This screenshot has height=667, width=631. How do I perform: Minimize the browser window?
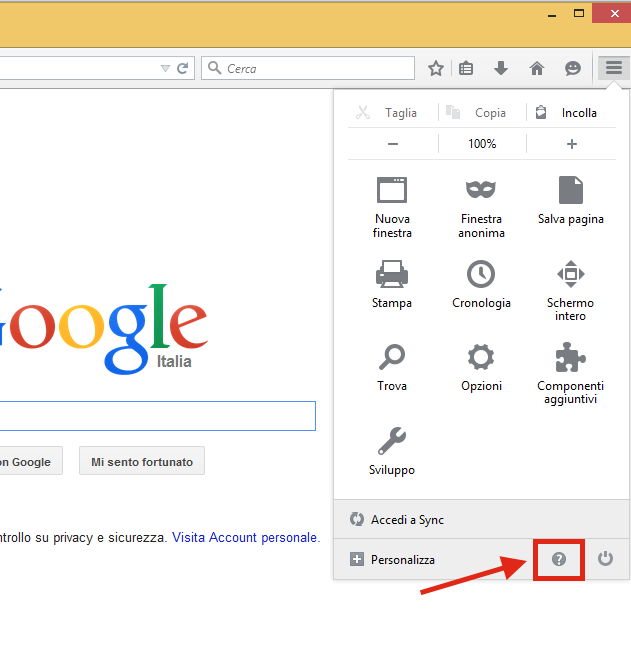point(552,14)
